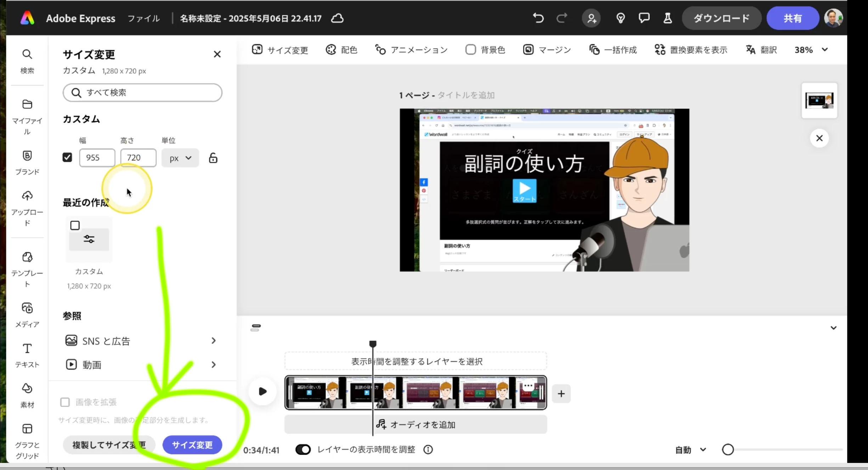Uncheck the custom size checkbox
Viewport: 868px width, 470px height.
[67, 157]
